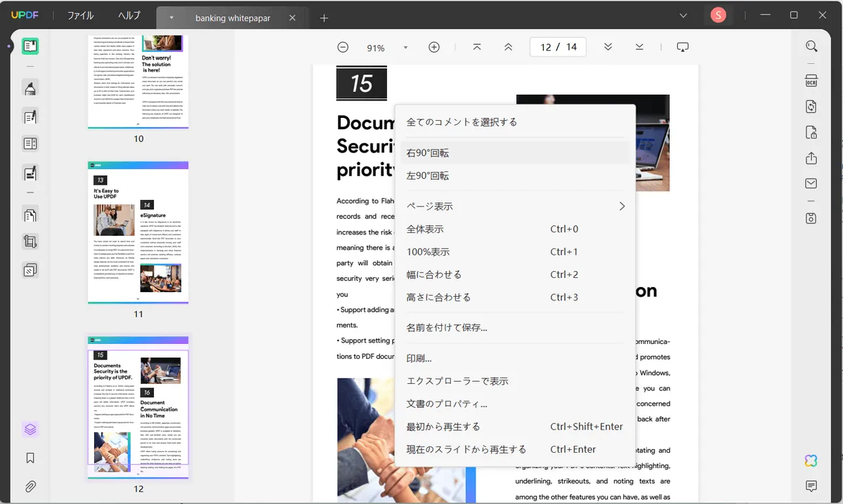Add a new tab with plus
The height and width of the screenshot is (504, 843).
pyautogui.click(x=324, y=18)
